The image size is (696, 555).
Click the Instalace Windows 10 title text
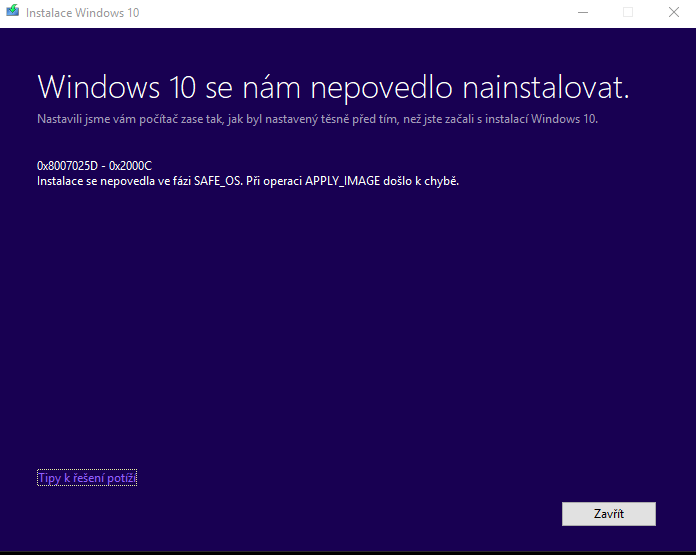82,12
